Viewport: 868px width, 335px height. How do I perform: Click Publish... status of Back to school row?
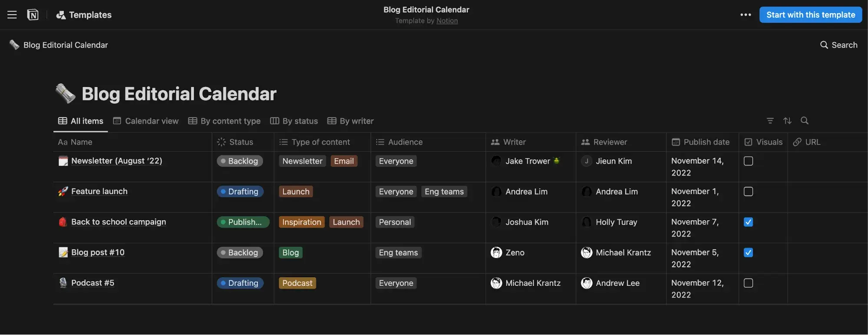[243, 222]
